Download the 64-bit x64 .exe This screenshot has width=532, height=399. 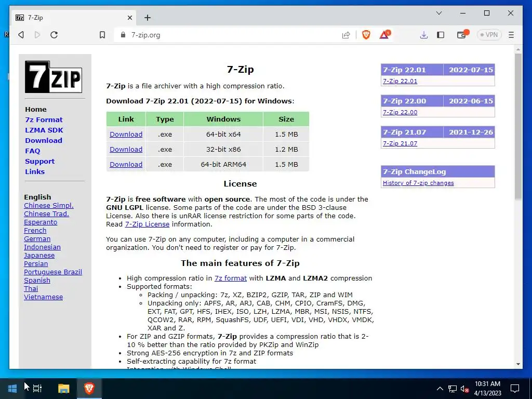(126, 135)
